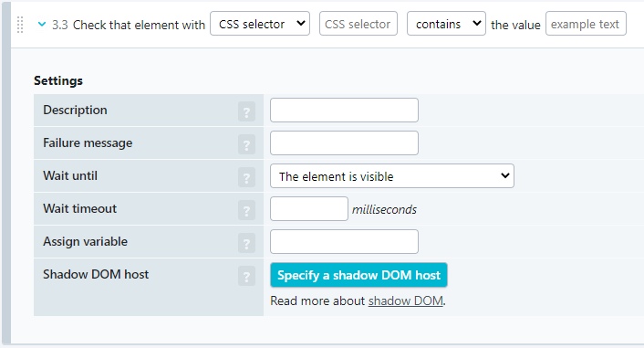The width and height of the screenshot is (644, 348).
Task: Open help icon for Wait until
Action: tap(246, 177)
